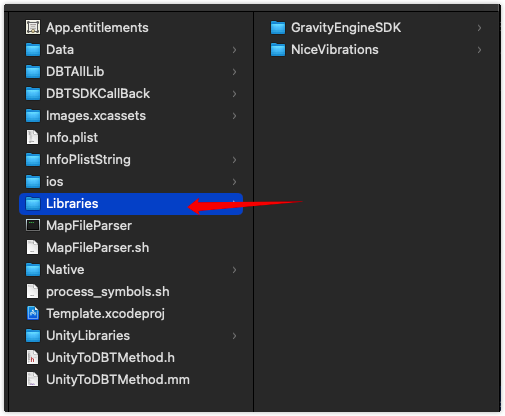Screen dimensions: 505x416
Task: Expand the UnityLibraries folder chevron
Action: pos(234,336)
